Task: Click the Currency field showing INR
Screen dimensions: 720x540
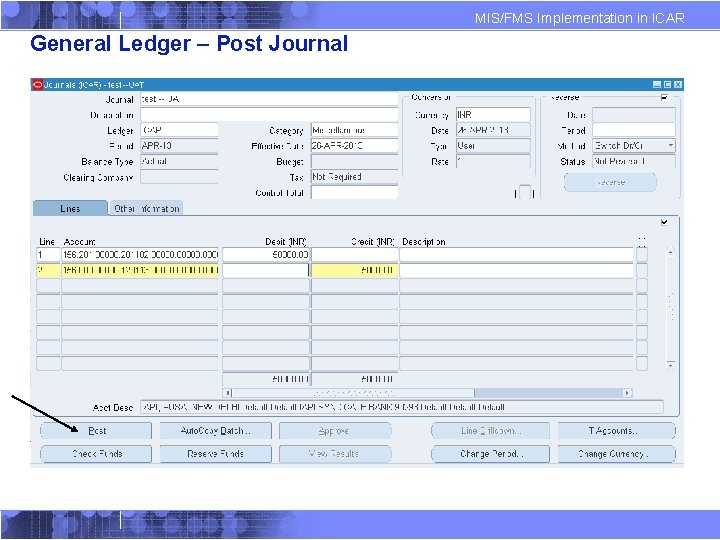Action: 493,114
